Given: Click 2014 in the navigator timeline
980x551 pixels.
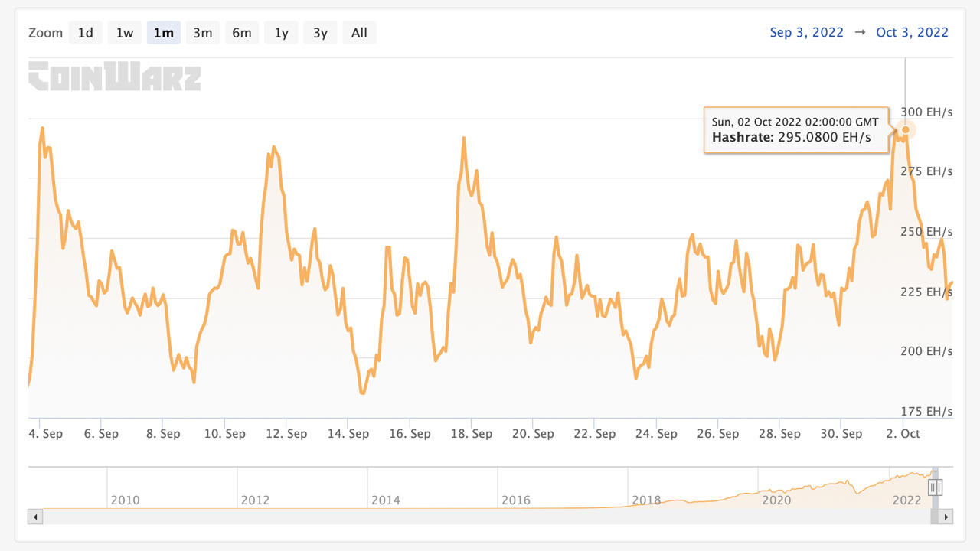Looking at the screenshot, I should pos(385,500).
